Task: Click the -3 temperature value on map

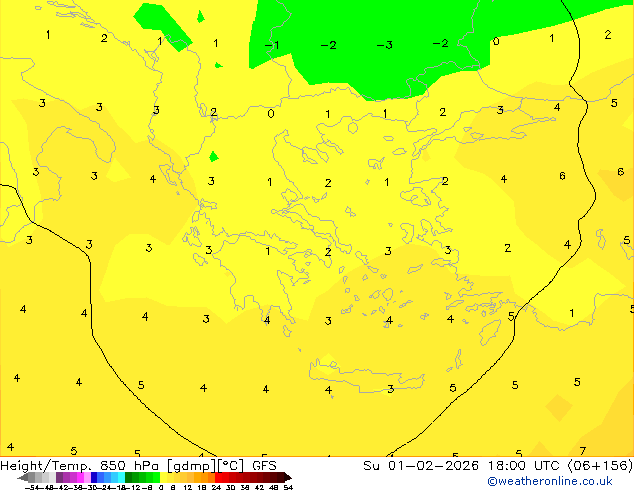Action: (x=385, y=45)
